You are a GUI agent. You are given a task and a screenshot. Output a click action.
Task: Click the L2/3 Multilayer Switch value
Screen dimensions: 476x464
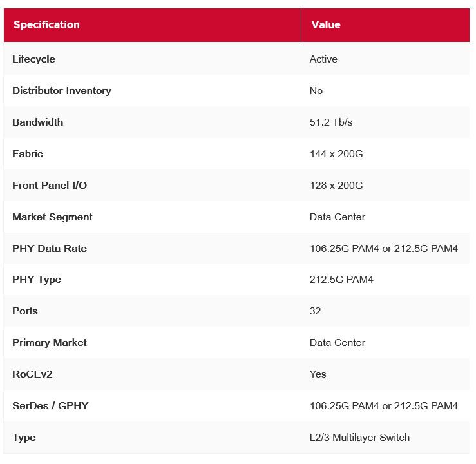pos(359,438)
